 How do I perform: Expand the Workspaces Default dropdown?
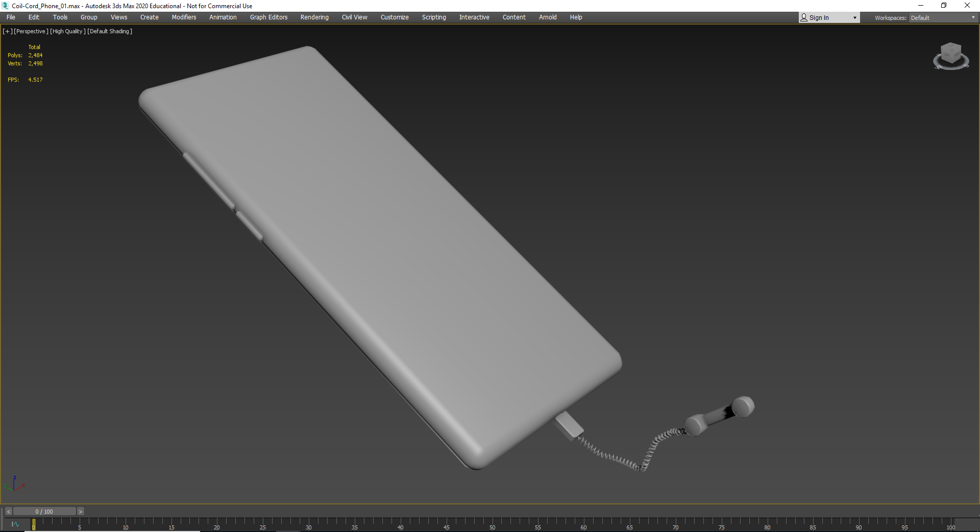(942, 18)
